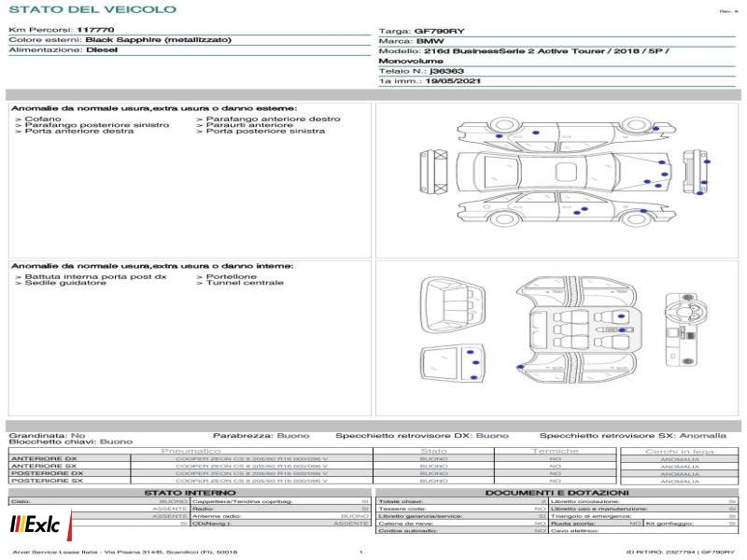The width and height of the screenshot is (747, 560).
Task: Select the ANTERIORE DX tyre row label
Action: pyautogui.click(x=44, y=458)
